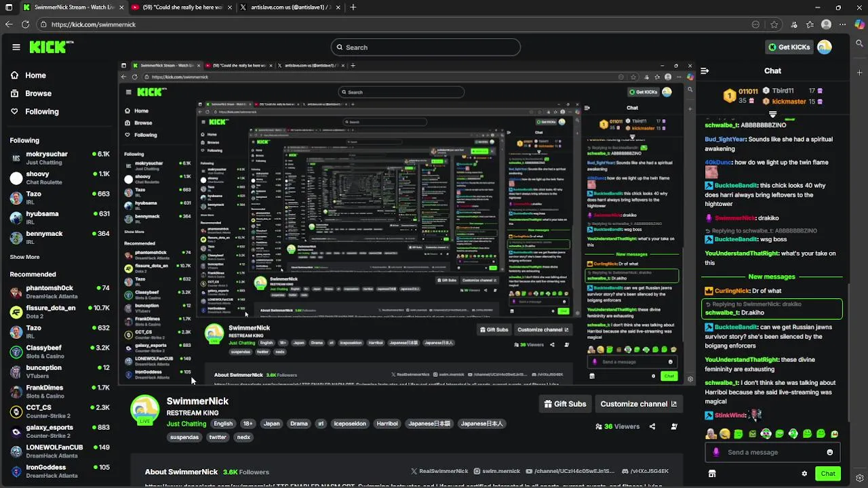Expand the Following list with Show More
The width and height of the screenshot is (868, 488).
pyautogui.click(x=24, y=257)
